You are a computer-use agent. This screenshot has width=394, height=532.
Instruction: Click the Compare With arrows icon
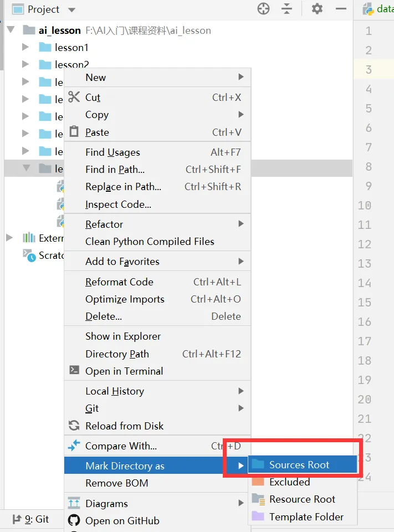pos(74,445)
